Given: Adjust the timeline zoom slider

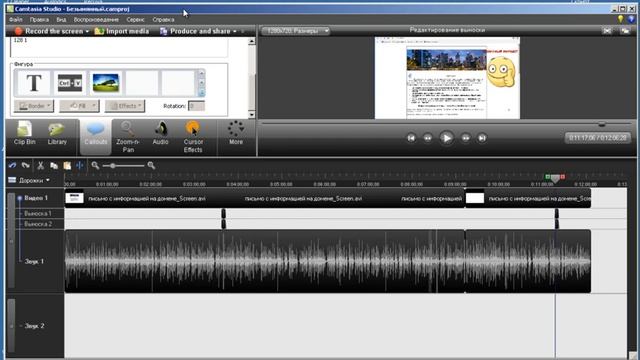Looking at the screenshot, I should [112, 165].
